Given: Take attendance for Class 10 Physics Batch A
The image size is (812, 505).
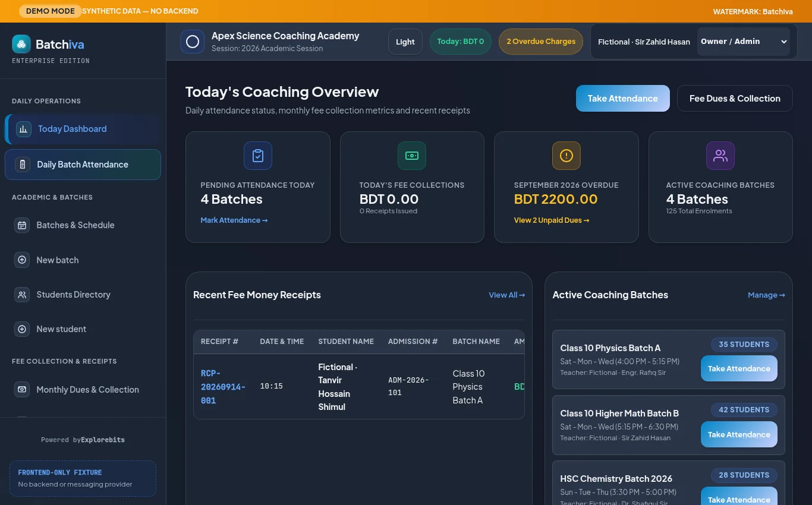Looking at the screenshot, I should point(739,369).
